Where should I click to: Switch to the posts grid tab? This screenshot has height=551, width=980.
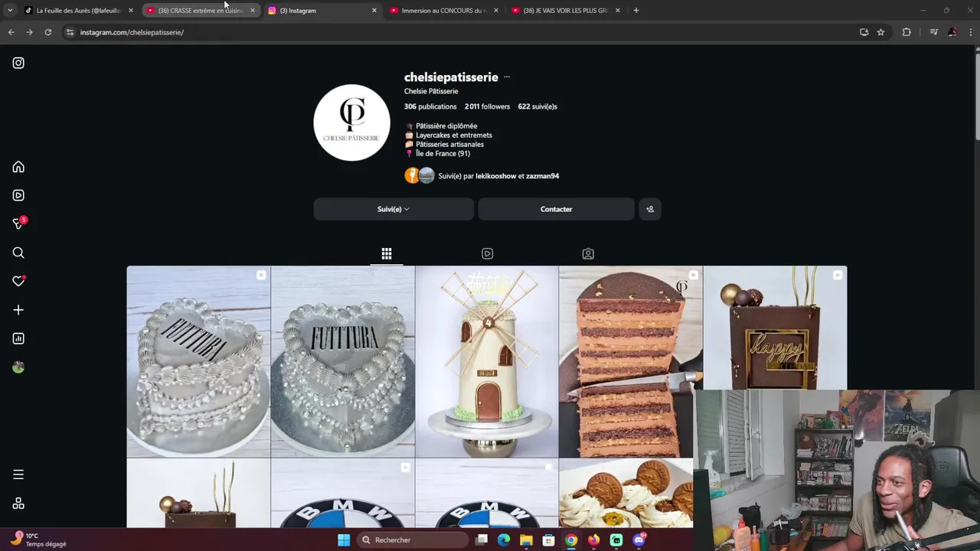(387, 253)
